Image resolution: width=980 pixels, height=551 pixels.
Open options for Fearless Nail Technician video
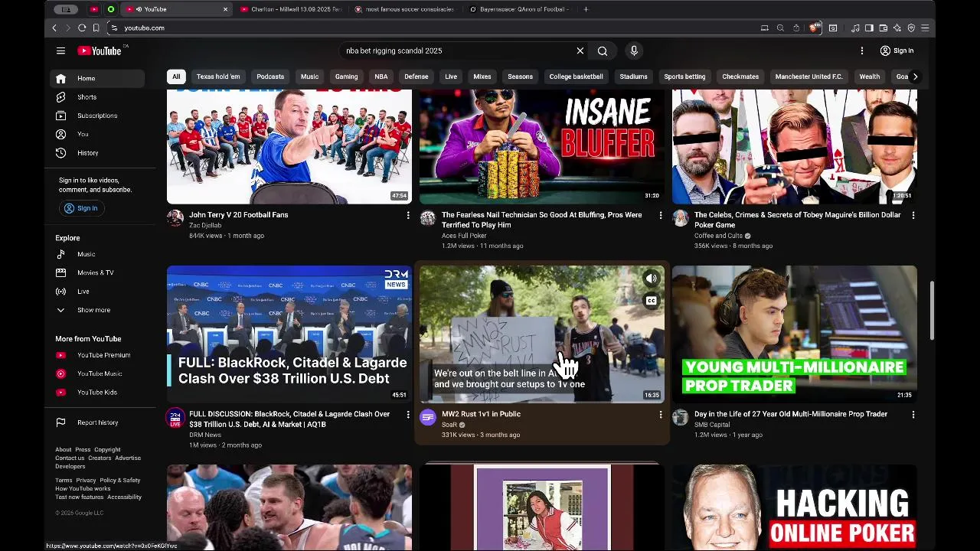[x=661, y=216]
